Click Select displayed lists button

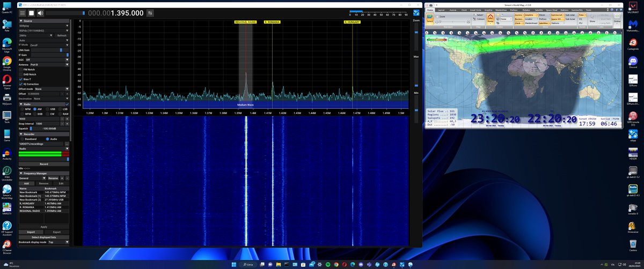point(44,237)
